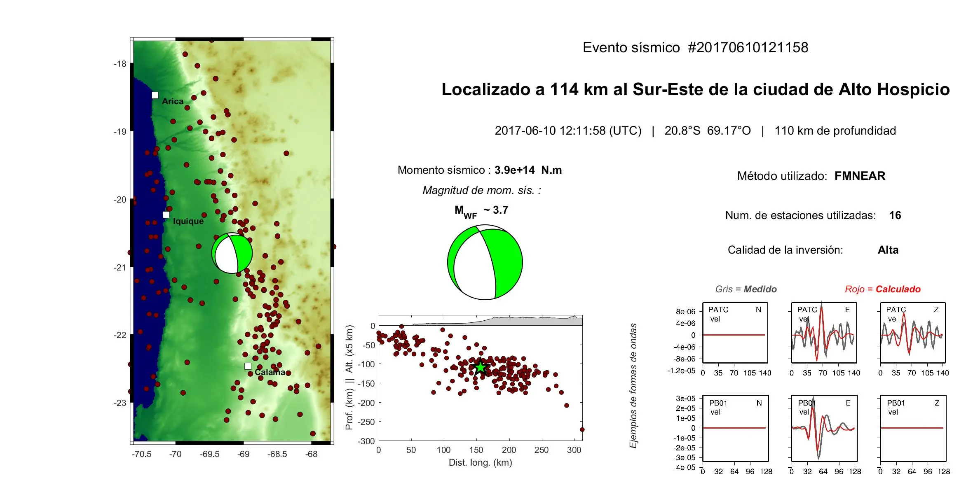Click the PB01 Z waveform plot
Image resolution: width=980 pixels, height=499 pixels.
[913, 428]
